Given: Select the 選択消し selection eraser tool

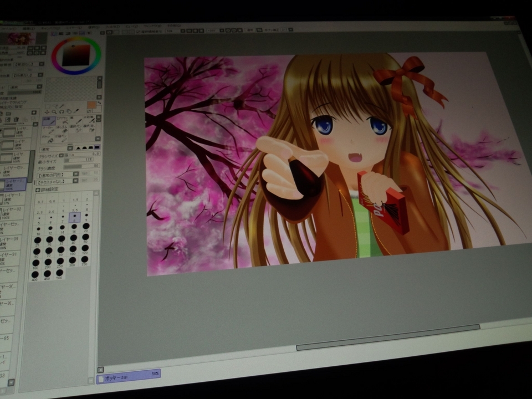Looking at the screenshot, I should (x=89, y=128).
